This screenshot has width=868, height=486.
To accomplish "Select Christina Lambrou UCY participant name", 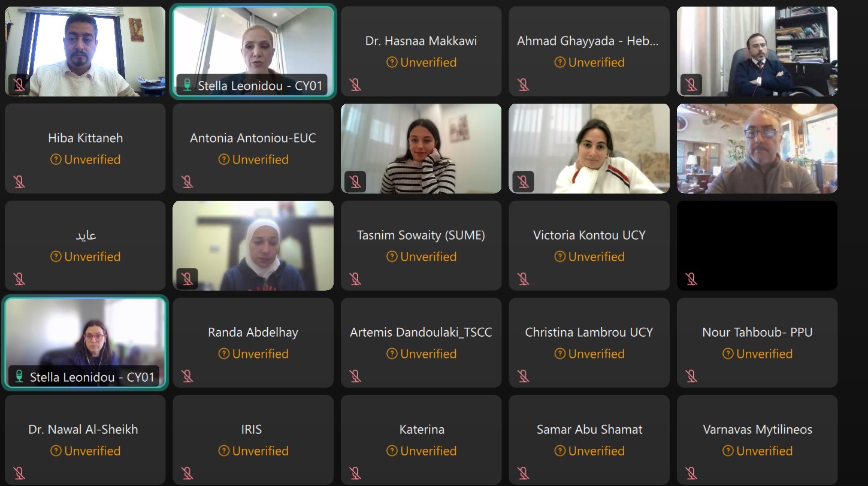I will (589, 332).
